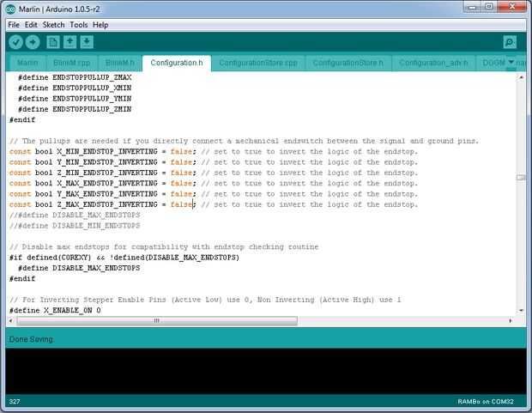Viewport: 532px width, 413px height.
Task: Switch to the ConfigurationStore.h tab
Action: point(348,64)
